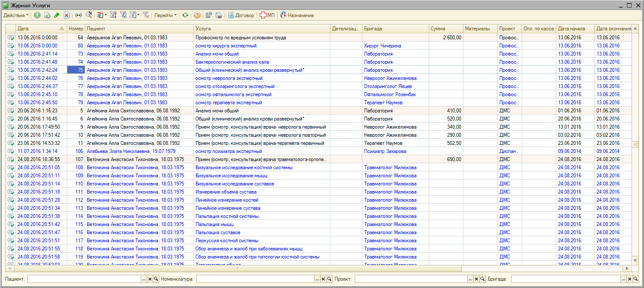Click the pencil Edit record icon
The width and height of the screenshot is (644, 288).
click(x=56, y=15)
